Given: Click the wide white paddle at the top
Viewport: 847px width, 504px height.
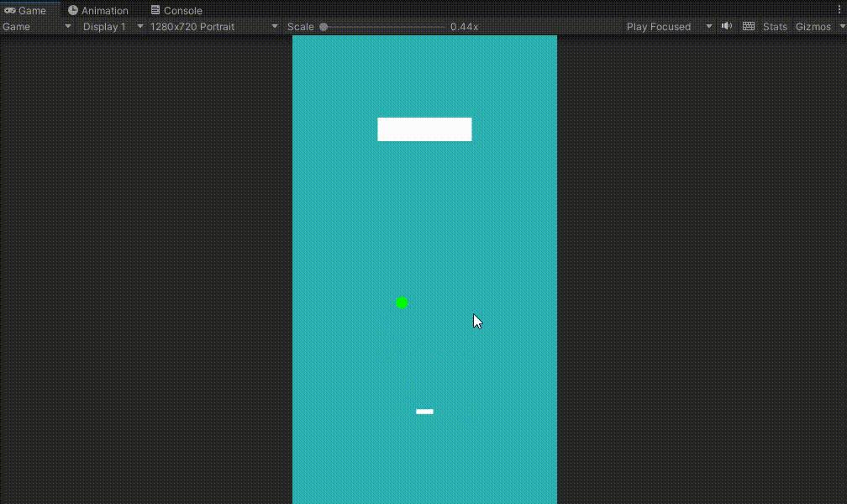Looking at the screenshot, I should (424, 129).
